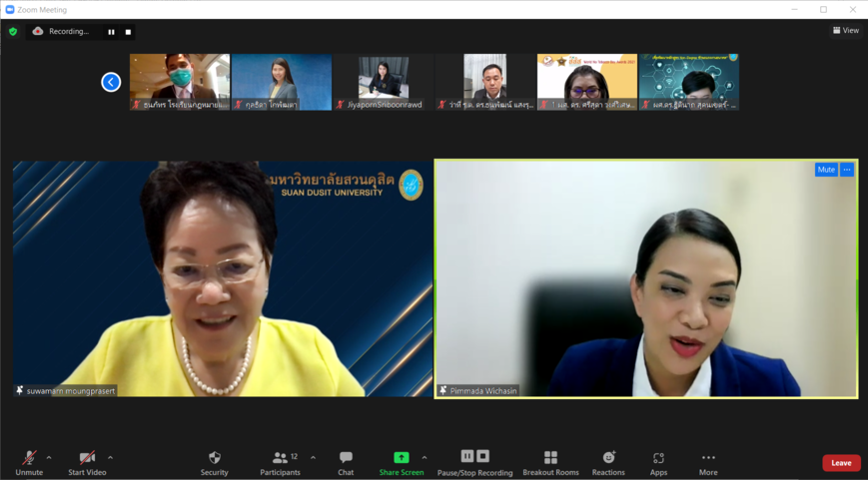Unmute the microphone
This screenshot has height=480, width=868.
[x=29, y=462]
